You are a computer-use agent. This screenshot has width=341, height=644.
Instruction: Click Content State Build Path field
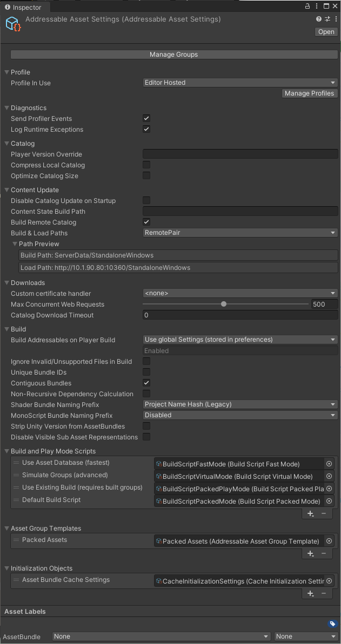[240, 212]
